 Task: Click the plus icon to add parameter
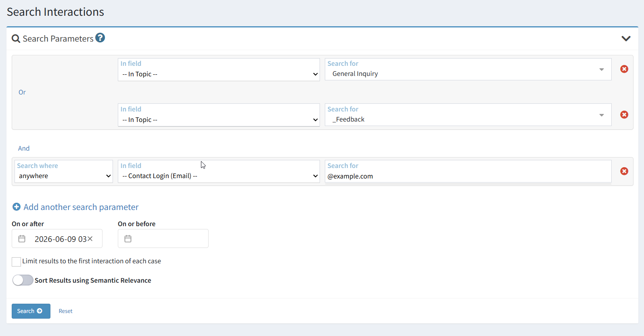coord(17,207)
